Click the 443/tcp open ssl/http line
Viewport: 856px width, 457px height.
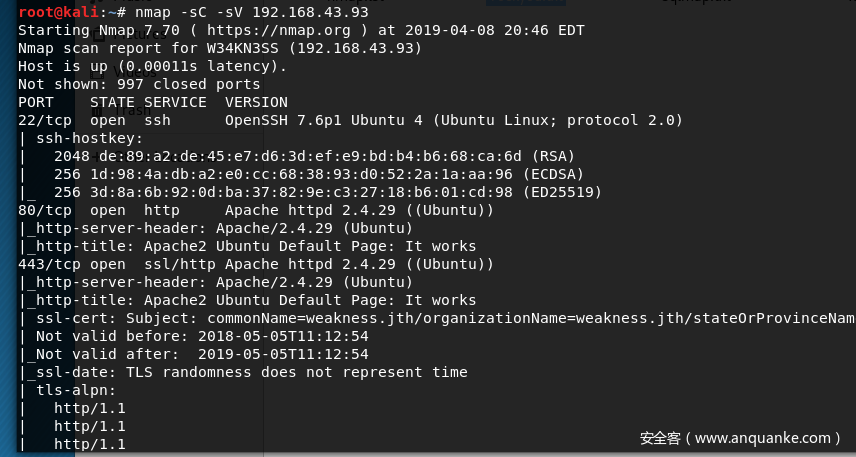click(x=256, y=264)
